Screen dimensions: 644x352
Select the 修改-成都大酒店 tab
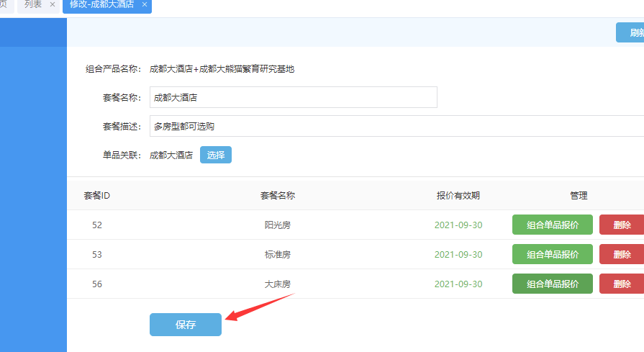[101, 4]
